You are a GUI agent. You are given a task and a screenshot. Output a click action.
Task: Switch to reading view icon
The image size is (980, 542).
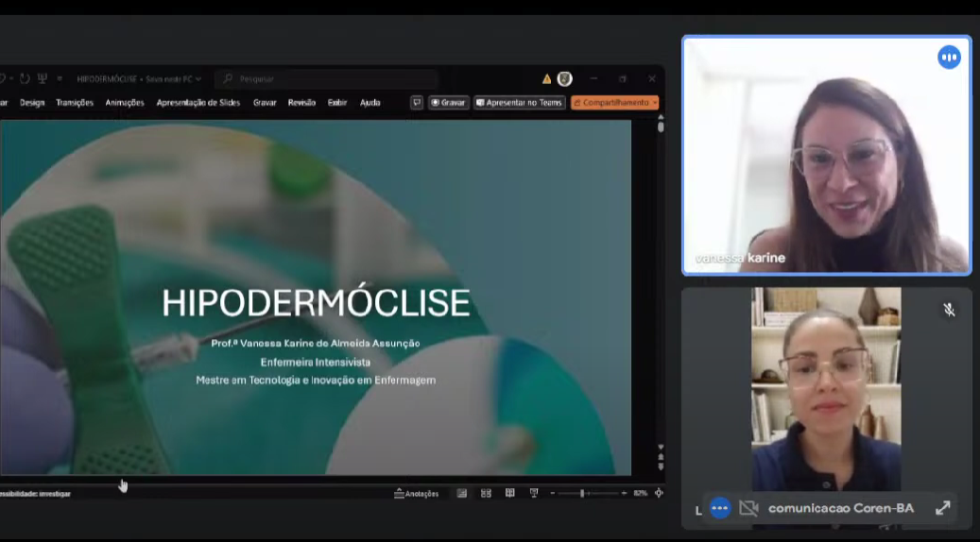click(x=510, y=493)
